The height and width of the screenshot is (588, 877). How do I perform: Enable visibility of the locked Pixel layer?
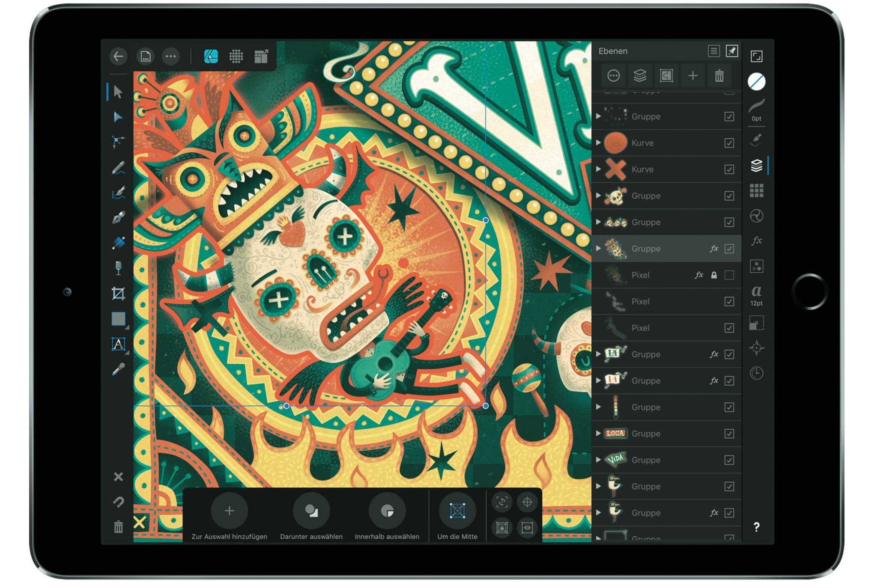729,275
